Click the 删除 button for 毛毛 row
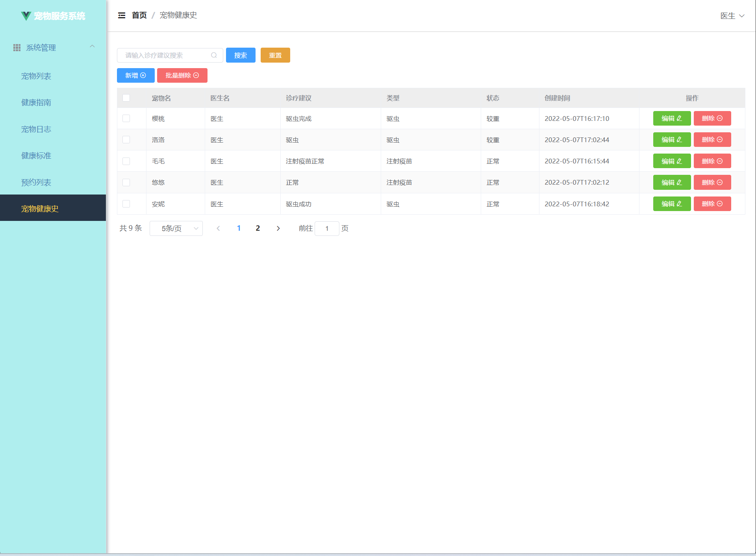The width and height of the screenshot is (756, 556). point(712,161)
